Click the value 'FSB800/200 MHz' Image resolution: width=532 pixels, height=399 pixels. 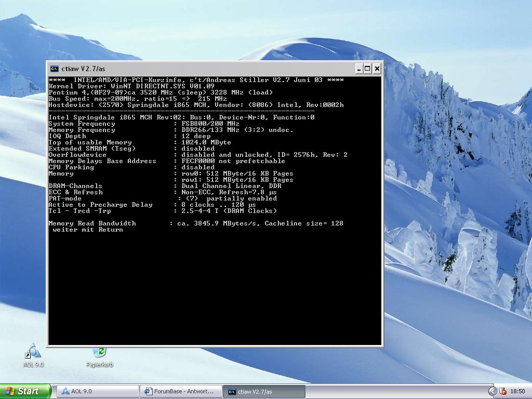(x=210, y=124)
